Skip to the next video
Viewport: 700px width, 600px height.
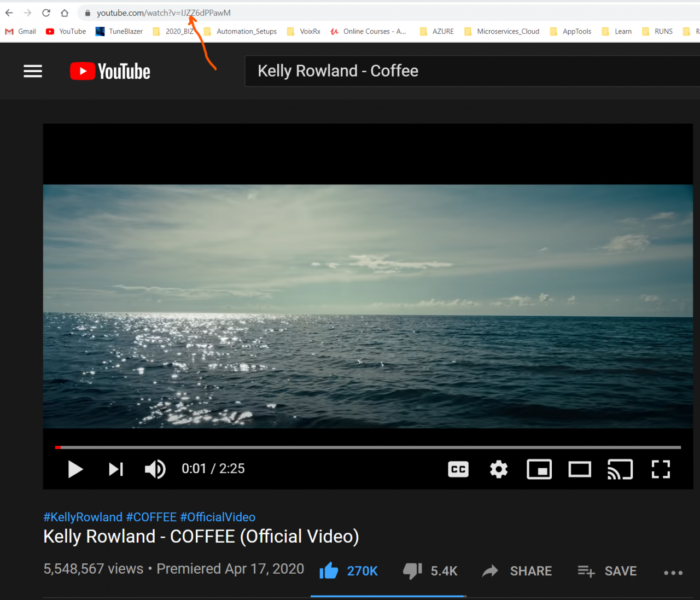pos(116,469)
